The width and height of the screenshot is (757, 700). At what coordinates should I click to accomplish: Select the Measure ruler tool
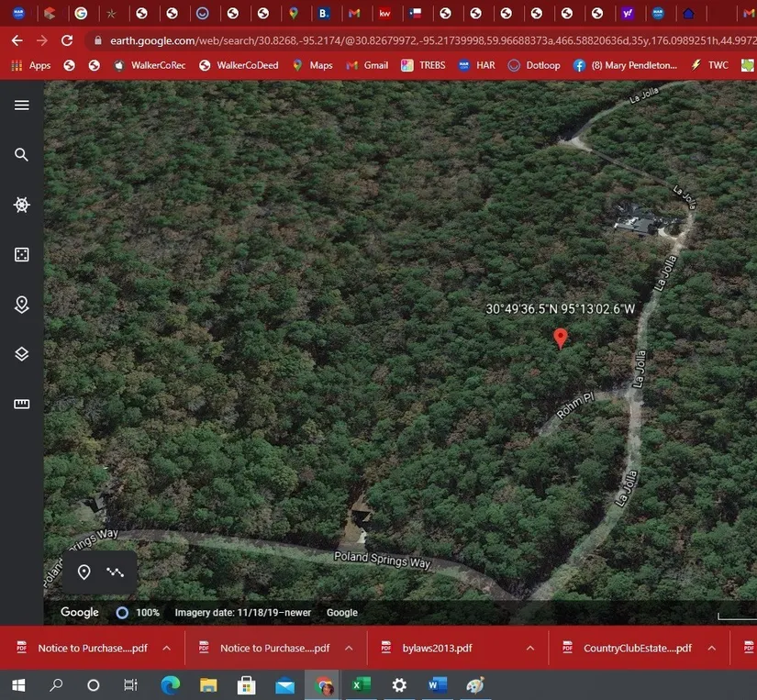(x=22, y=404)
